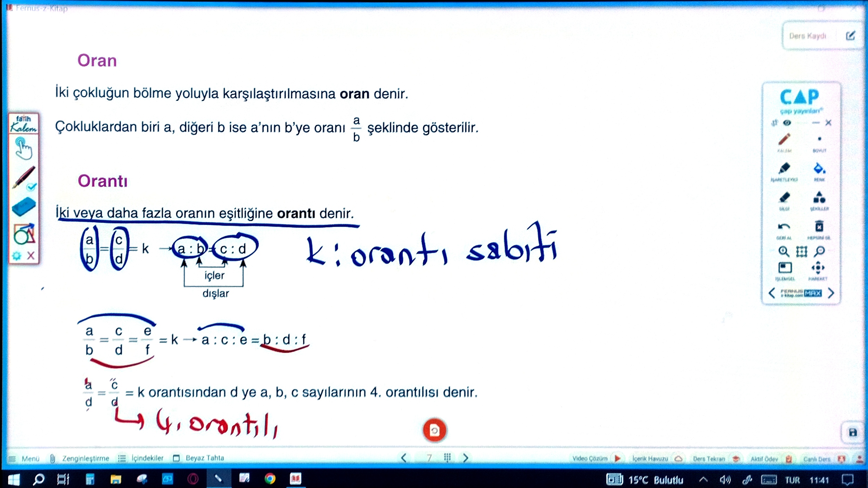Select the Kalem pen tool
The width and height of the screenshot is (868, 488).
(784, 140)
